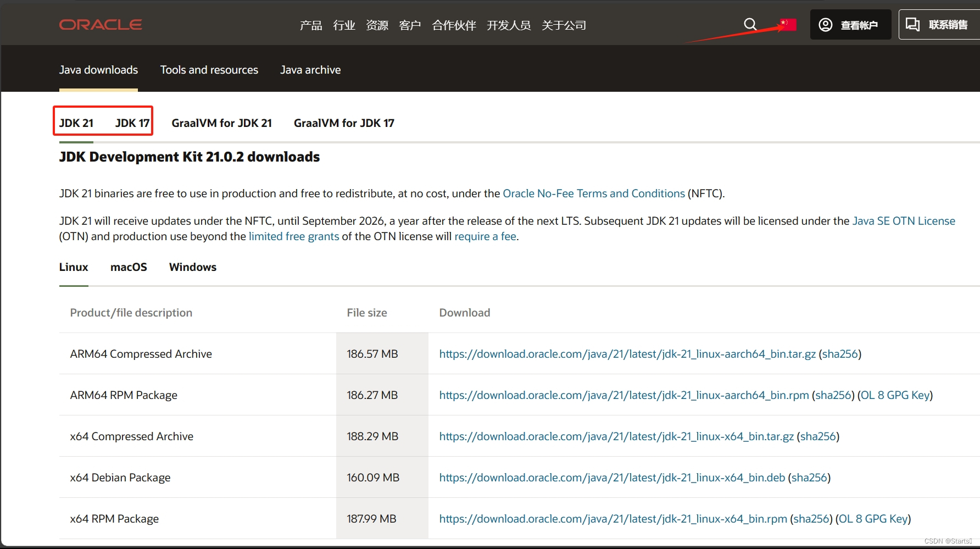Open sha256 for x64 tar.gz
Viewport: 980px width, 549px height.
tap(818, 436)
